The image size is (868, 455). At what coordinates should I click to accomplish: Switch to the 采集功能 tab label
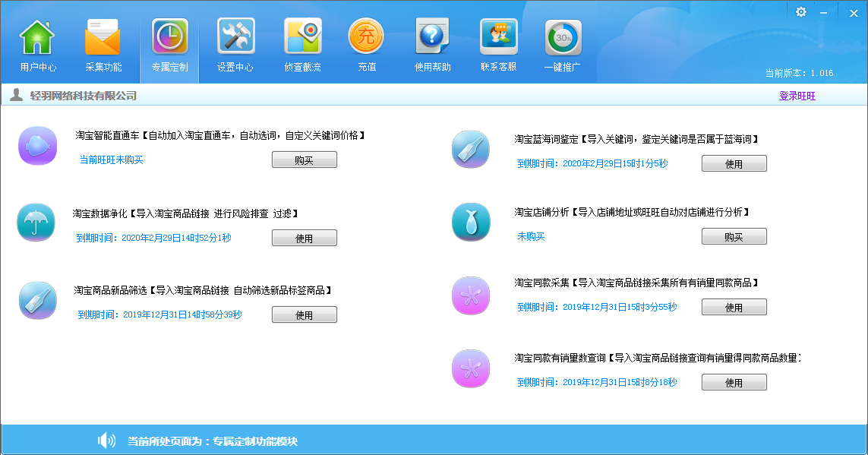coord(103,67)
